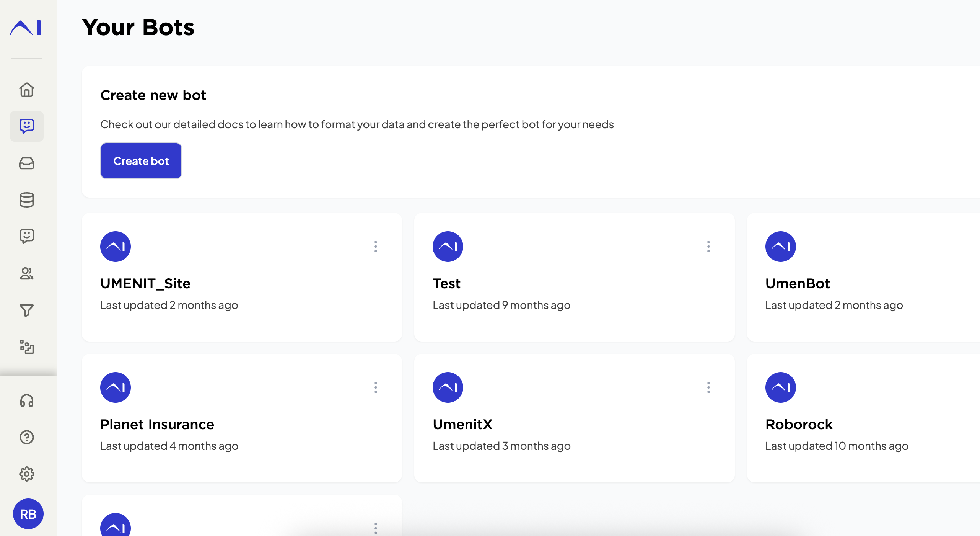This screenshot has width=980, height=536.
Task: Click the headphones Support icon
Action: point(27,401)
